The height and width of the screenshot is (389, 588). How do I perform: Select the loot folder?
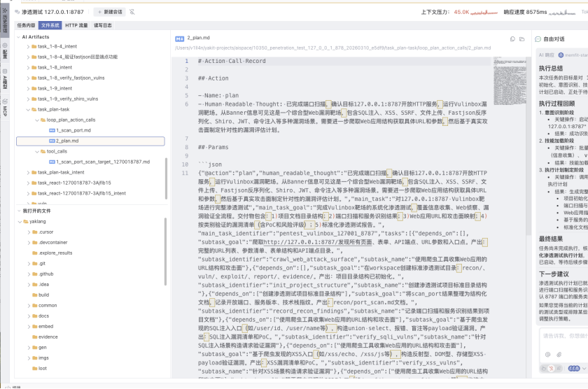(43, 369)
